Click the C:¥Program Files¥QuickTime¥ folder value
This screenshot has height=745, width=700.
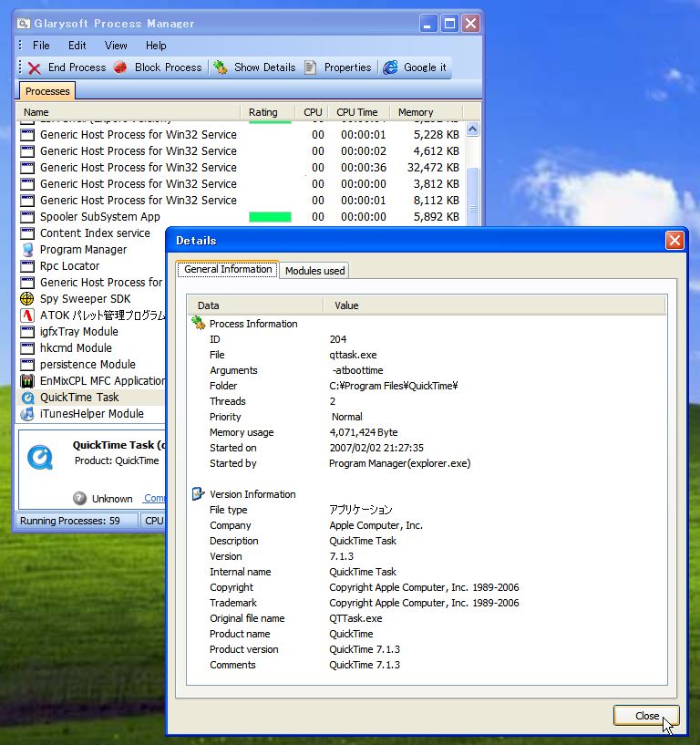393,386
